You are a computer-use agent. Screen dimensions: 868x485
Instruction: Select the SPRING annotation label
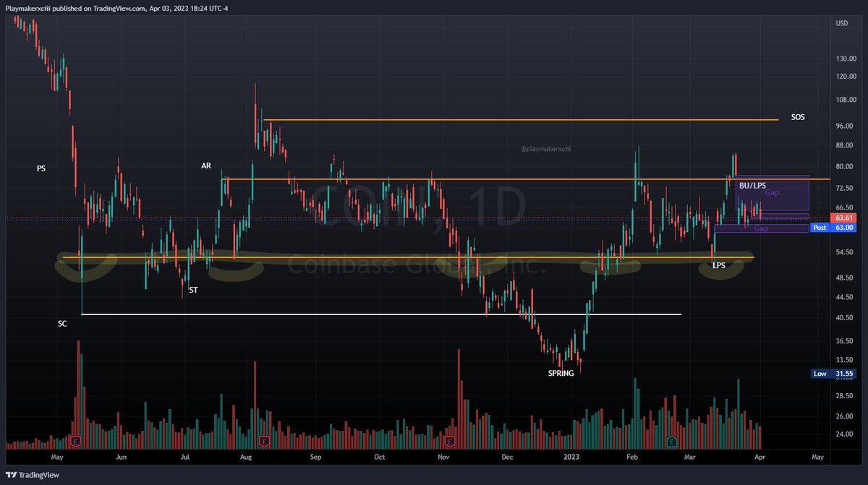[x=561, y=374]
